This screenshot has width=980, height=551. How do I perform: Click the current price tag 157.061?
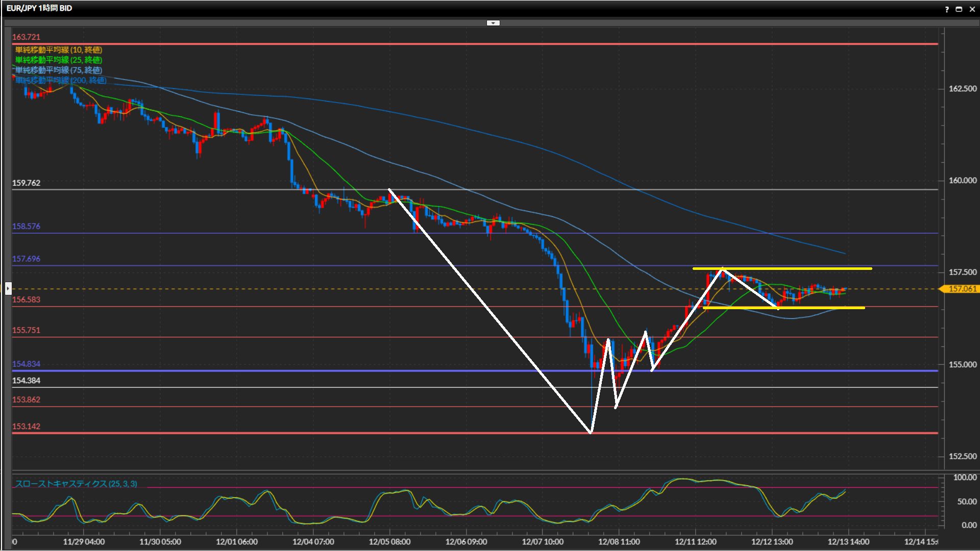tap(961, 289)
